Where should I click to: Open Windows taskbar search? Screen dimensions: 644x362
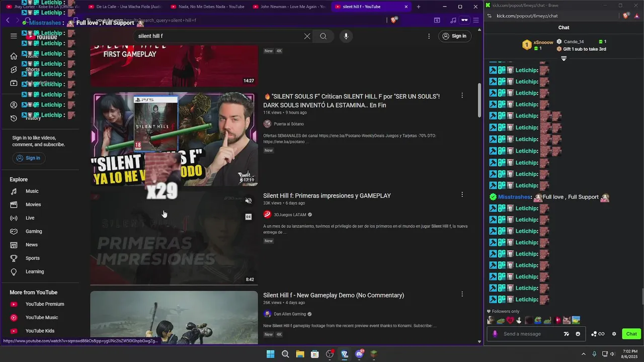point(285,354)
